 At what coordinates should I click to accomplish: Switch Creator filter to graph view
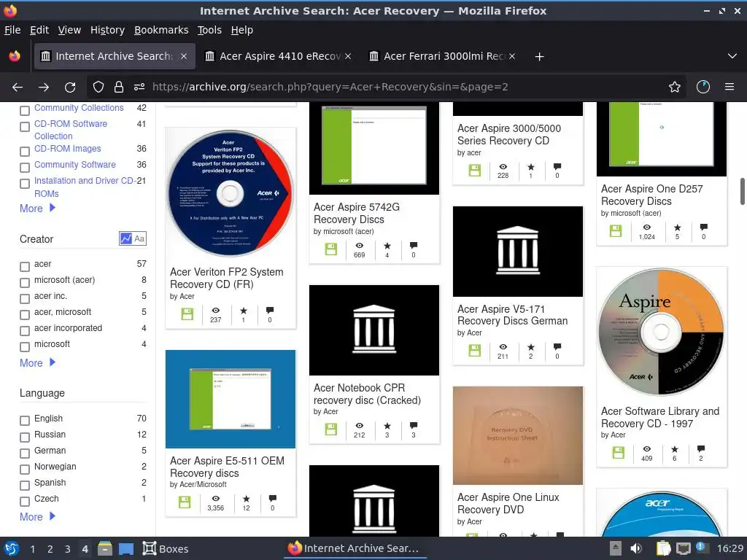(x=125, y=238)
